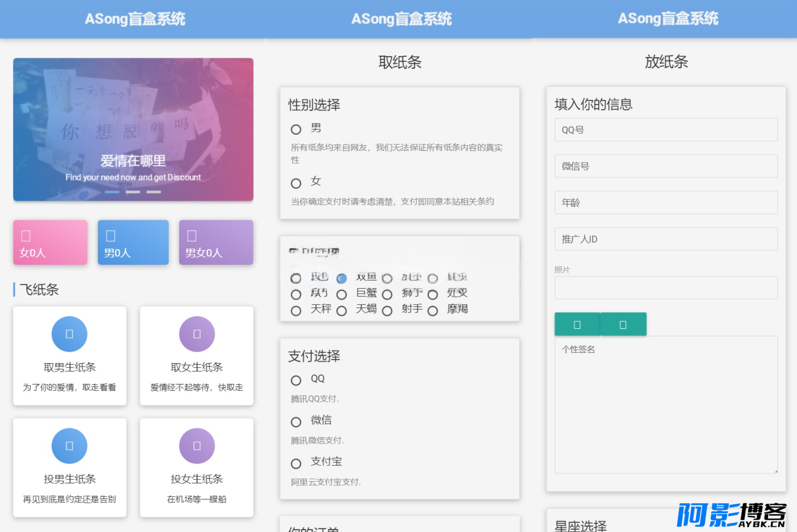Click the blue icon above 取男生纸条

coord(69,334)
